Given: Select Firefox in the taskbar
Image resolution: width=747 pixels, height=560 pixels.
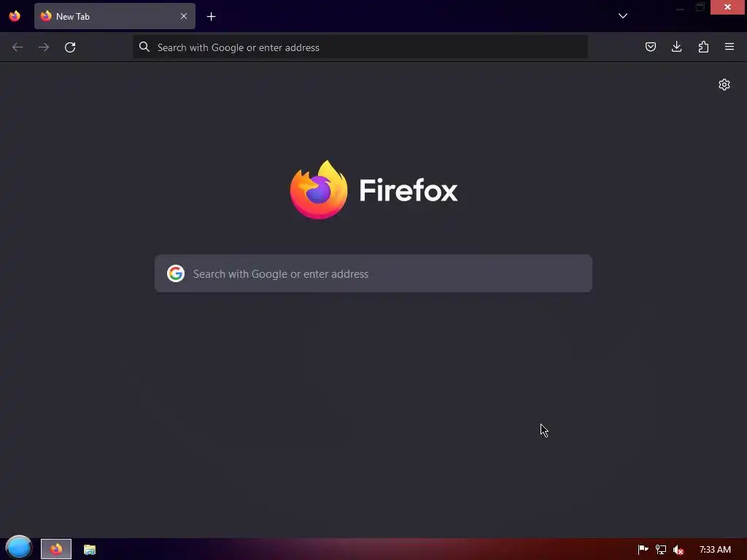Looking at the screenshot, I should (x=56, y=549).
